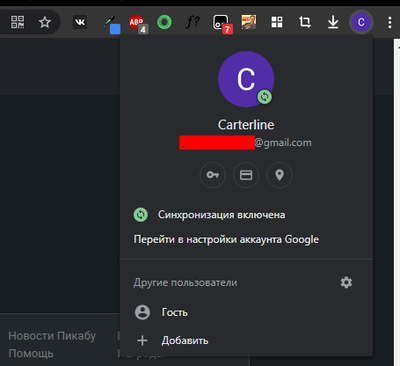Click the QR code icon in address bar
400x366 pixels.
coord(18,22)
